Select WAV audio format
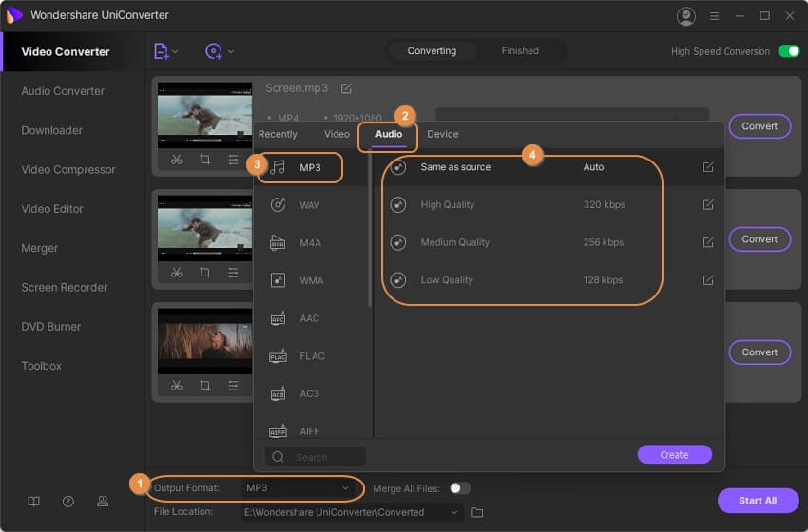The image size is (808, 532). pos(313,205)
